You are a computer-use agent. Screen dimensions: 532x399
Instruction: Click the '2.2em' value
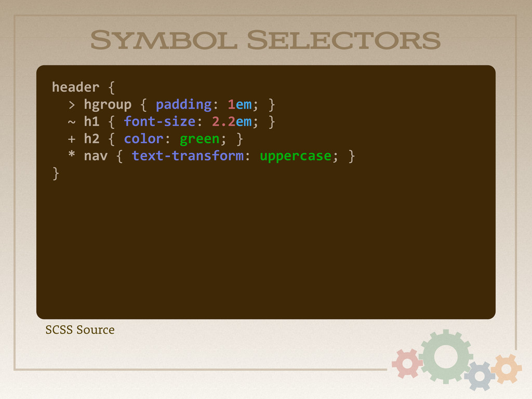pos(232,122)
